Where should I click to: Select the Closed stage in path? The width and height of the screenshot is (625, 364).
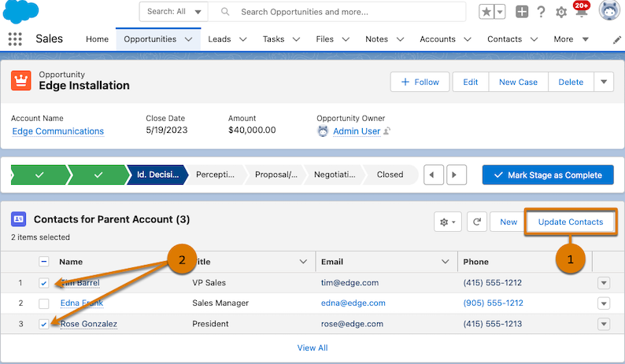coord(390,175)
